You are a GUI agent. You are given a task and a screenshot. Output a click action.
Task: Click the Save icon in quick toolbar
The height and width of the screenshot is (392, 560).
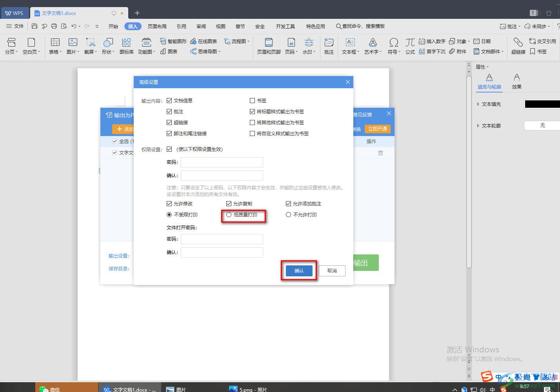click(35, 26)
